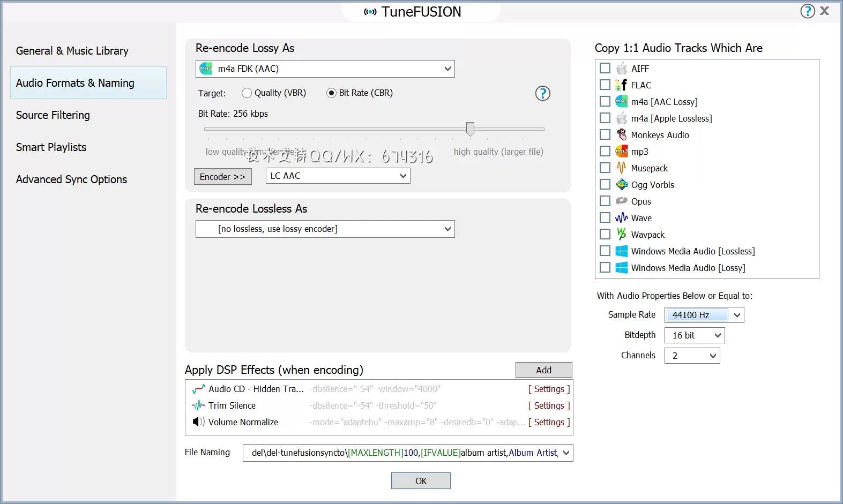Screen dimensions: 843x504
Task: Click the Wavpack format icon
Action: 621,234
